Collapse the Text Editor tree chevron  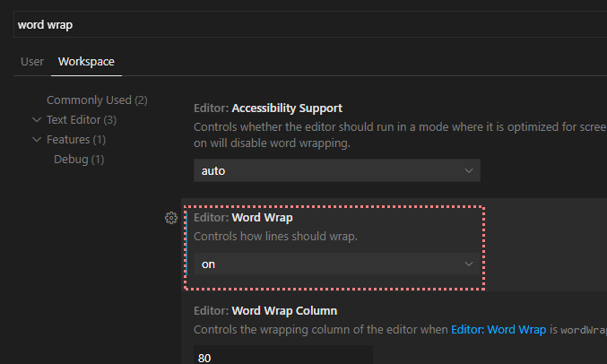point(37,119)
